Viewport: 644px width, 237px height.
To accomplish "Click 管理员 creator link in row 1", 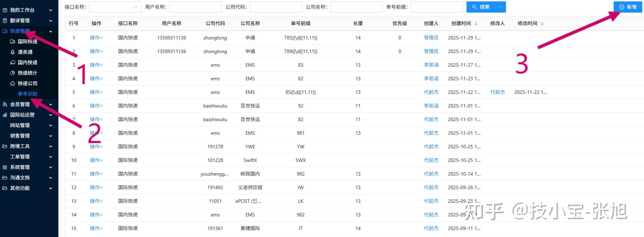I will [431, 38].
